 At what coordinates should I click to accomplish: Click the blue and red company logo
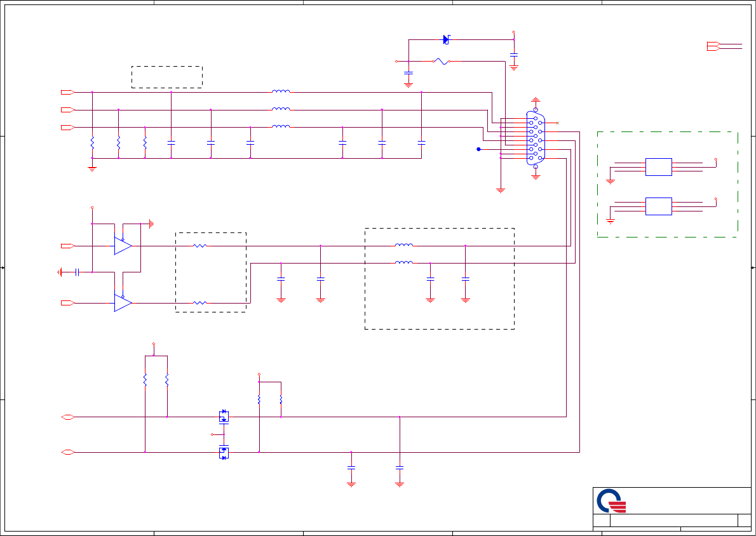611,501
